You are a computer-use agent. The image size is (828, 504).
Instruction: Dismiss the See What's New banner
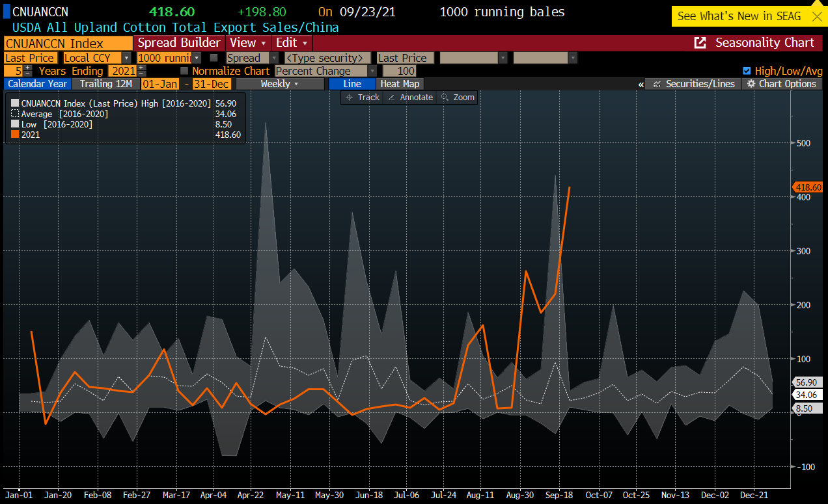(x=816, y=16)
